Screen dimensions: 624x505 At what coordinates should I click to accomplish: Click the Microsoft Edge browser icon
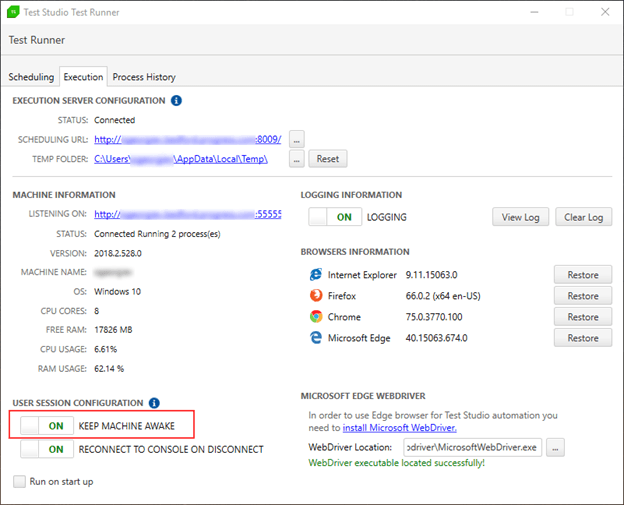pyautogui.click(x=316, y=338)
